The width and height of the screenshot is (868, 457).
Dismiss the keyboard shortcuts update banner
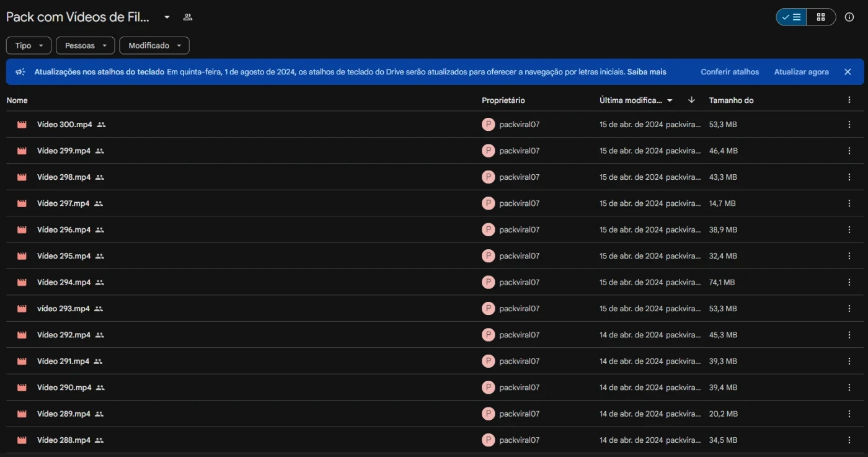click(848, 72)
